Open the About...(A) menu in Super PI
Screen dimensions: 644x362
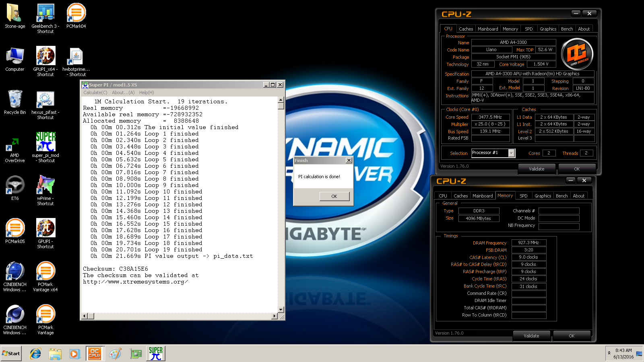(x=123, y=93)
